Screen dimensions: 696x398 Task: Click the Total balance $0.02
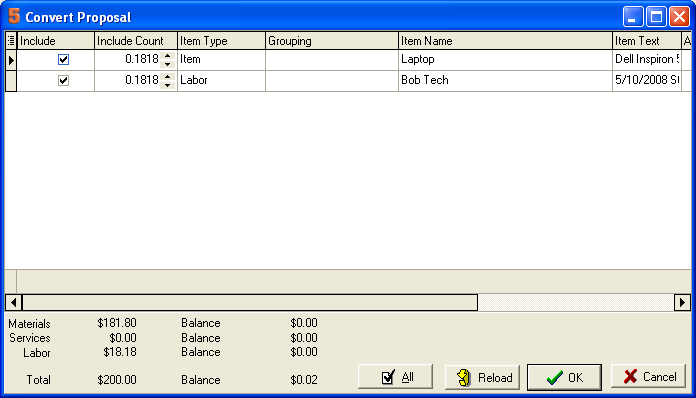point(304,380)
